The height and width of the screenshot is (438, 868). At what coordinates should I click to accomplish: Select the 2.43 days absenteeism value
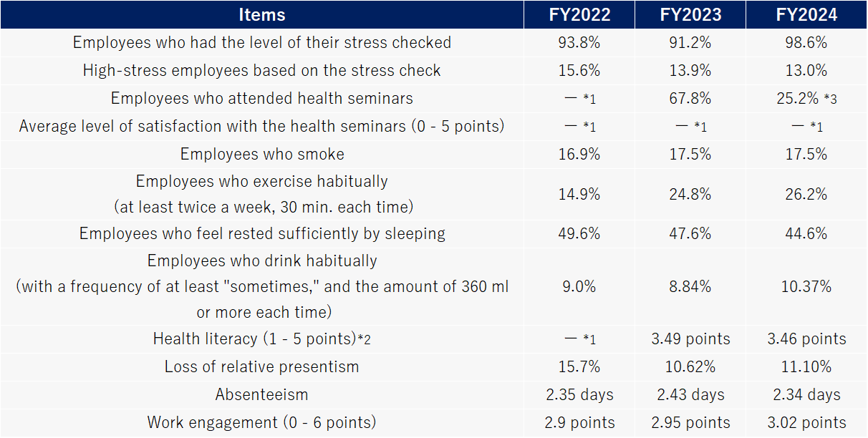click(690, 394)
